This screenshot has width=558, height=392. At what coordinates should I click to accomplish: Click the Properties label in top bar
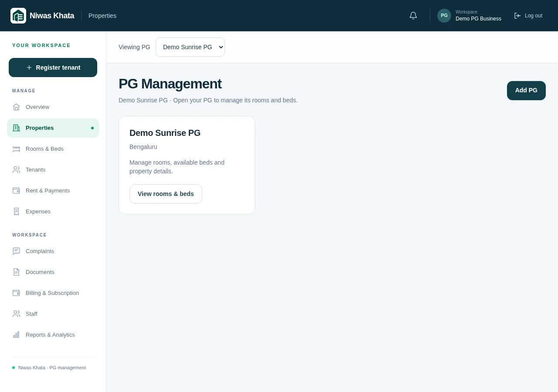click(102, 16)
